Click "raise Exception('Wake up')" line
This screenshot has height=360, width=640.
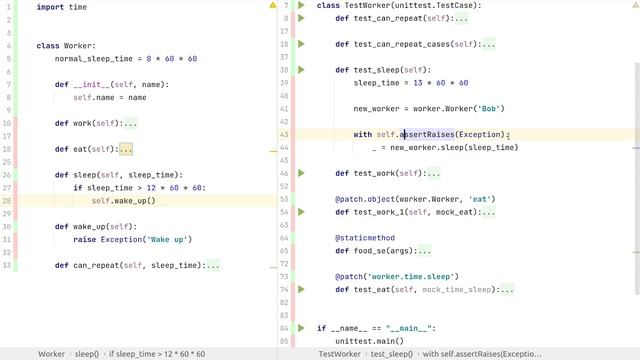pyautogui.click(x=133, y=240)
